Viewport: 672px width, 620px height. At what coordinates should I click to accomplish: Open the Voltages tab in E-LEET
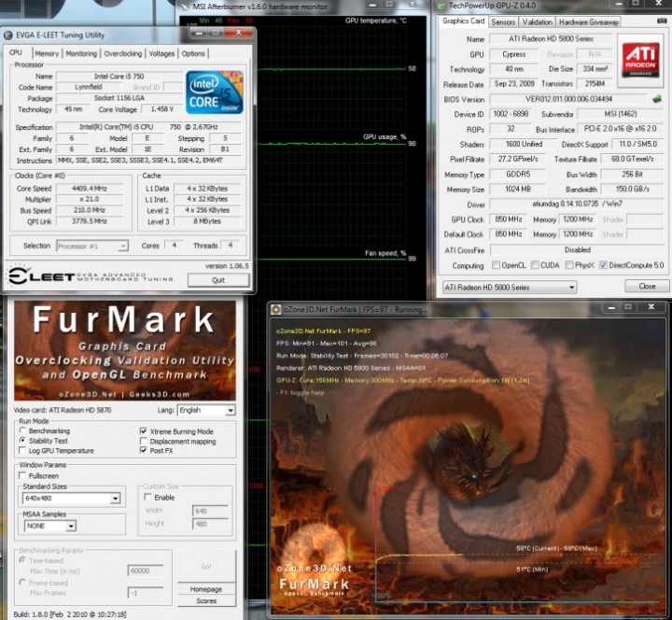click(x=161, y=53)
